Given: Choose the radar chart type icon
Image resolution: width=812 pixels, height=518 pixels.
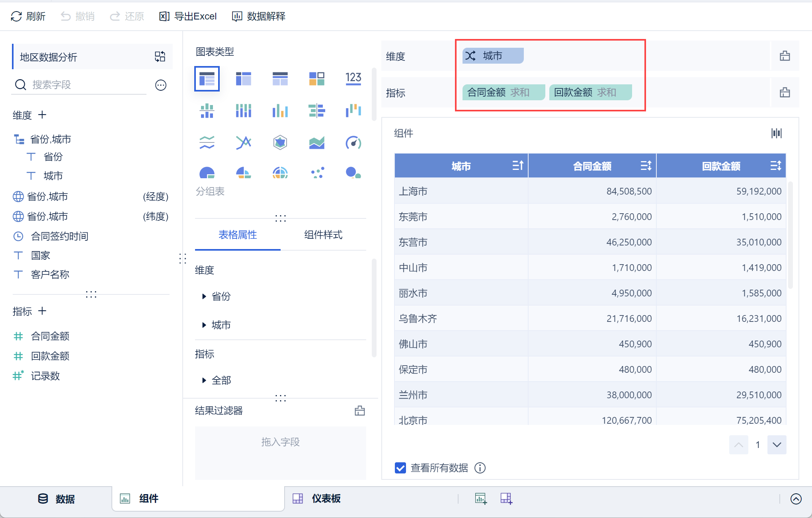Looking at the screenshot, I should point(280,142).
